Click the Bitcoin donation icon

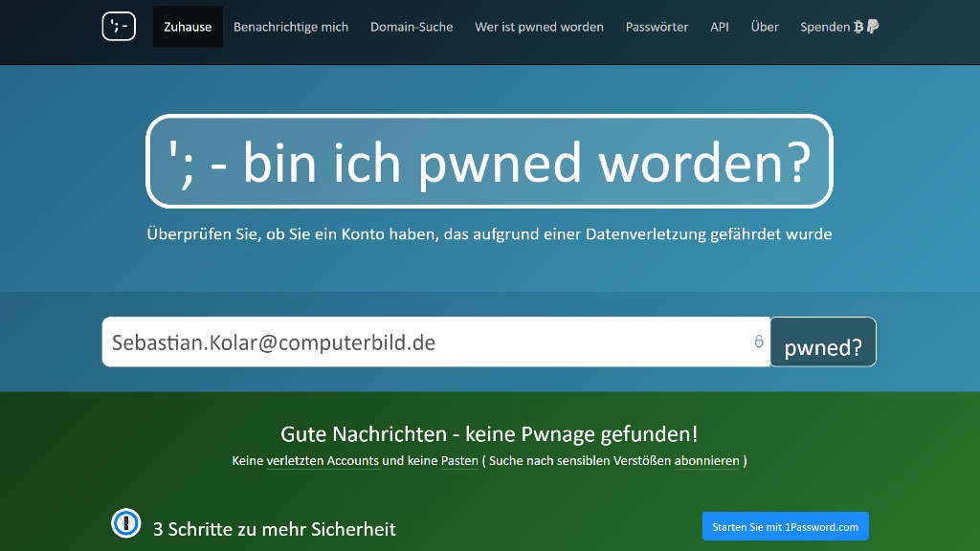pos(858,27)
